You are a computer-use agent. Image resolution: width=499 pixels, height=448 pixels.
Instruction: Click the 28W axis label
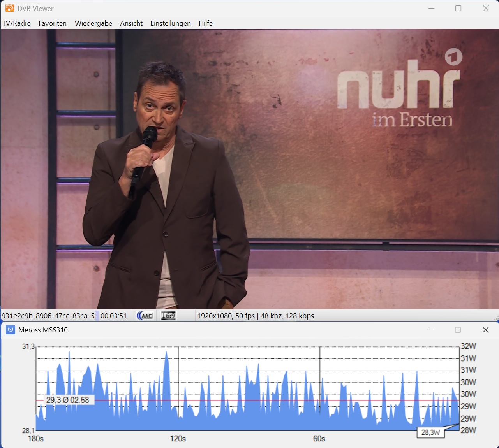[x=469, y=430]
